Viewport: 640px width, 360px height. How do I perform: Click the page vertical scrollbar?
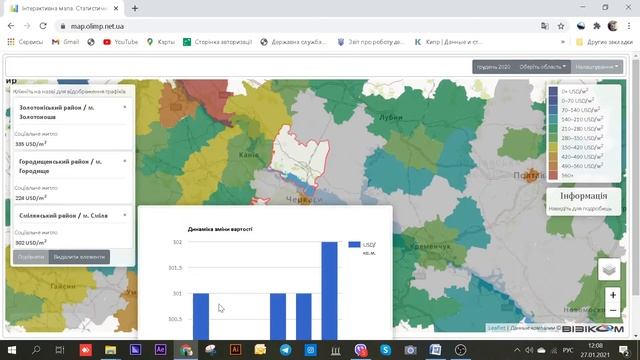point(635,178)
